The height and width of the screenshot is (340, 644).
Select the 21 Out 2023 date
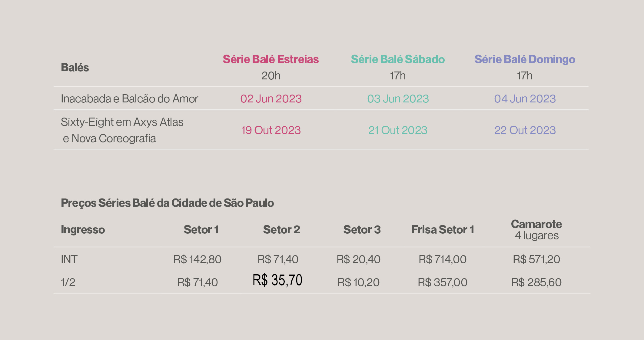[x=398, y=130]
